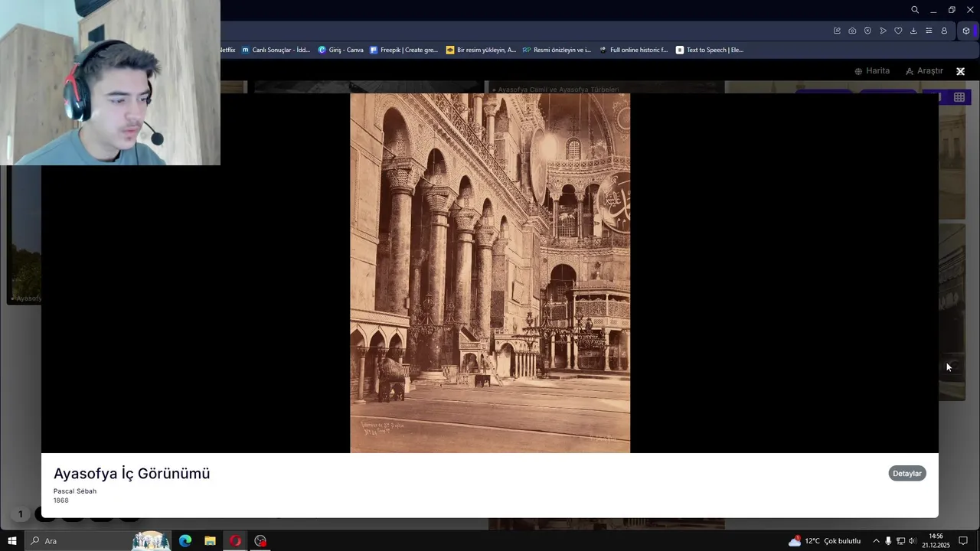980x551 pixels.
Task: Open the browser downloads icon
Action: pyautogui.click(x=913, y=31)
